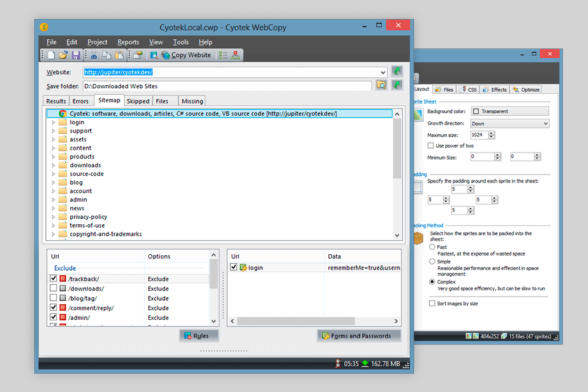Click the Forms and Passwords button
Viewport: 588px width, 392px height.
359,336
